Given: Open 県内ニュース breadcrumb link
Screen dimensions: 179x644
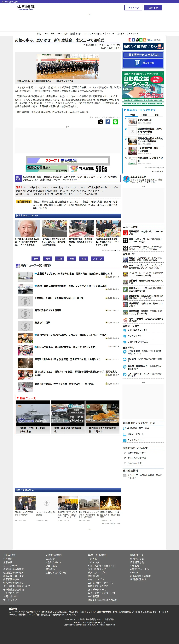Looking at the screenshot, I should click(107, 45).
